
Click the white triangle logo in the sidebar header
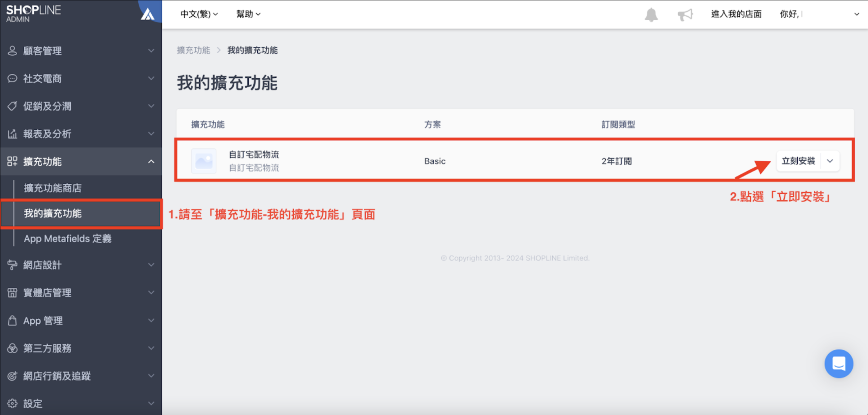(x=147, y=14)
